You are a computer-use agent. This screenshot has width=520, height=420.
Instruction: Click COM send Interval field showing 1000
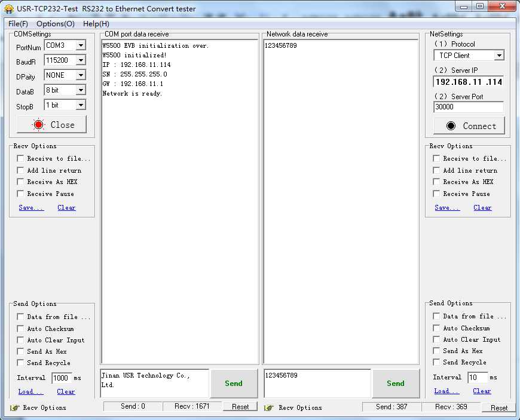tap(62, 378)
